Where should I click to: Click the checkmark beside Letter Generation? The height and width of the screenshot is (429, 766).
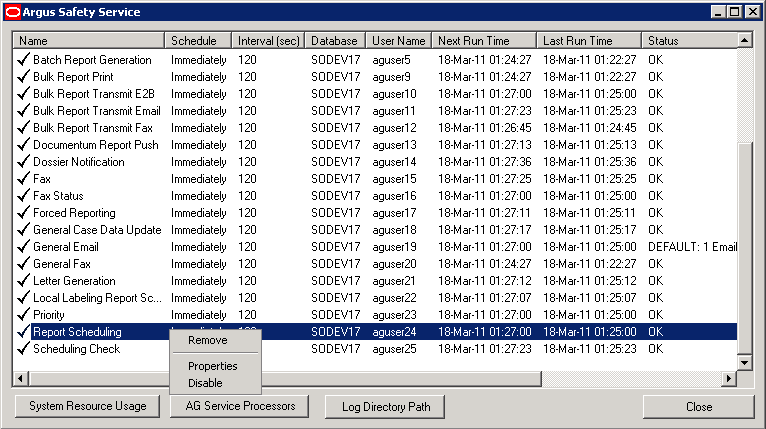tap(23, 281)
